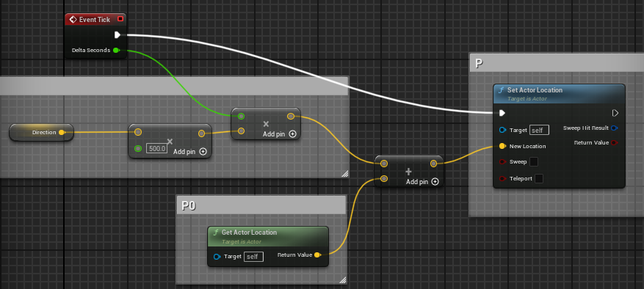Select the Direction variable node
644x289 pixels.
[x=41, y=132]
